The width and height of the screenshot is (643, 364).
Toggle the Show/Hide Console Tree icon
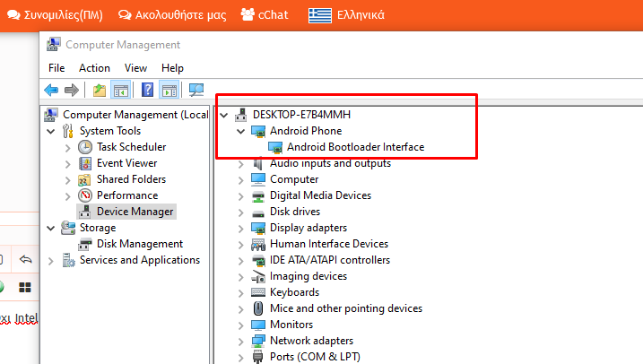point(120,90)
